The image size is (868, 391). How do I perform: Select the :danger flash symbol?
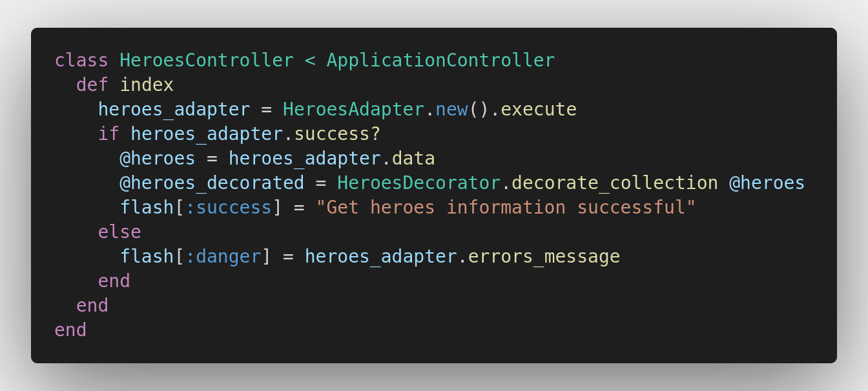pos(223,257)
